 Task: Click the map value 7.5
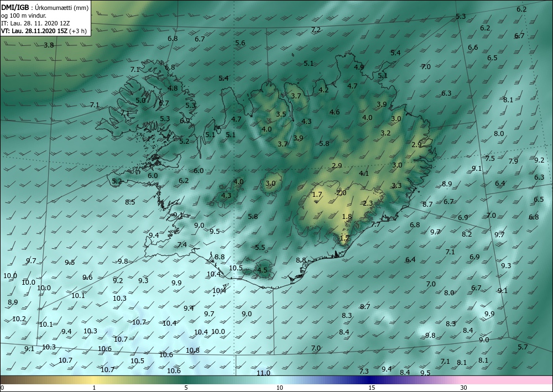(x=490, y=159)
